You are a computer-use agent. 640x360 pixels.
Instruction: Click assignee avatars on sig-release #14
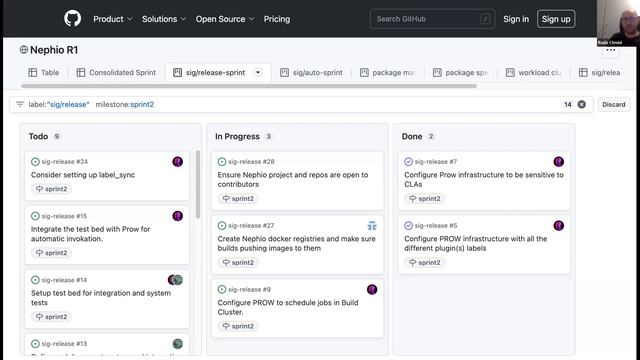tap(176, 280)
